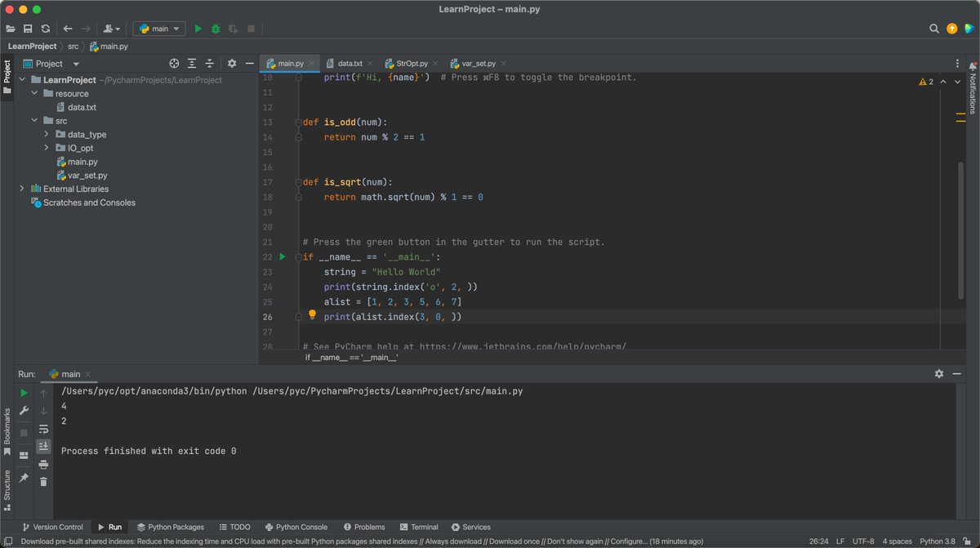Expand the data_type folder
Viewport: 980px width, 548px height.
(47, 135)
